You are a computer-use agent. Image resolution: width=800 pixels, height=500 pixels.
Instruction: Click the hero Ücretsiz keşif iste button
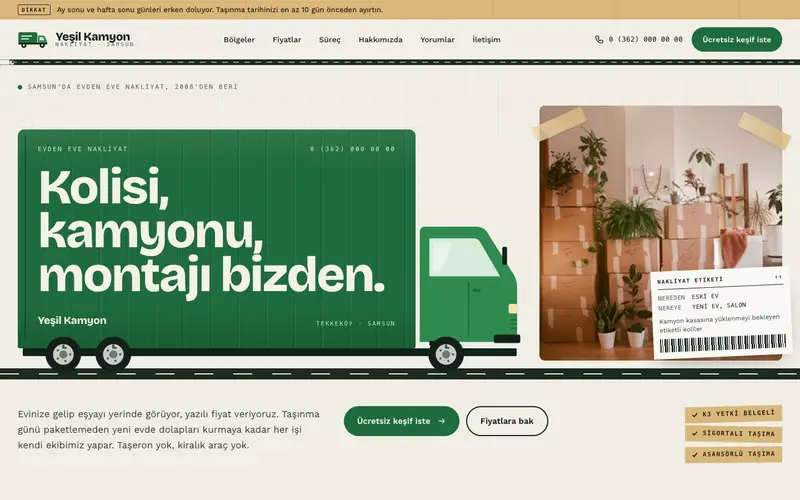(x=401, y=421)
